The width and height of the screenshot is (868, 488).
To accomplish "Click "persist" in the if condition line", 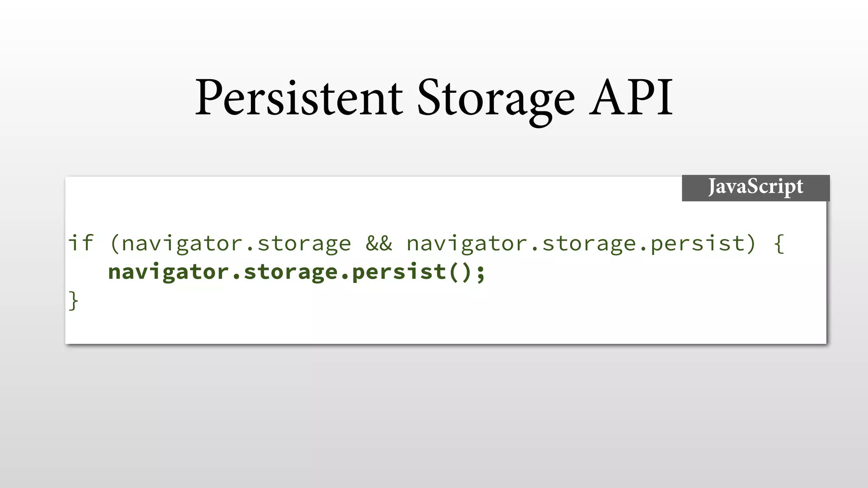I will (698, 244).
